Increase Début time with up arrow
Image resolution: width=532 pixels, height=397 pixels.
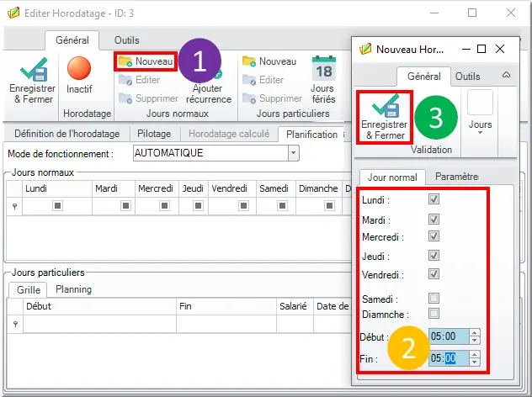[x=475, y=332]
